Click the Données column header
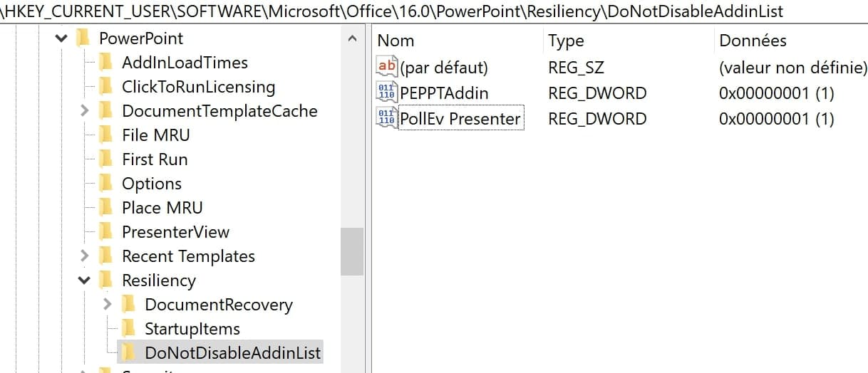This screenshot has height=373, width=868. pos(791,41)
